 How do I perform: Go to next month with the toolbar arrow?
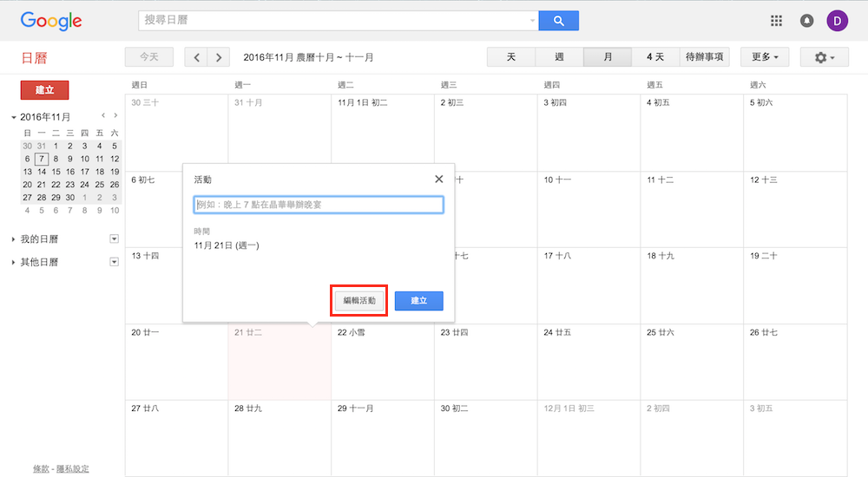coord(219,57)
